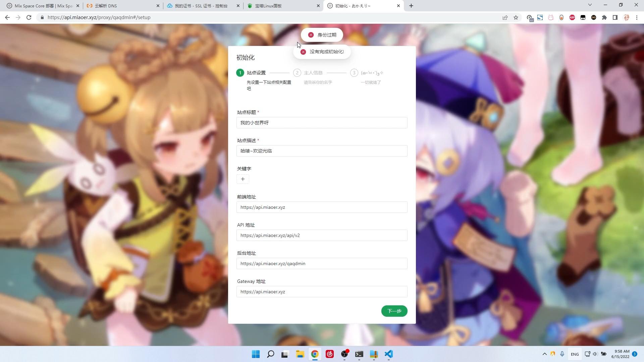Open NetEase Cloud Music taskbar icon
This screenshot has height=362, width=644.
[x=329, y=354]
